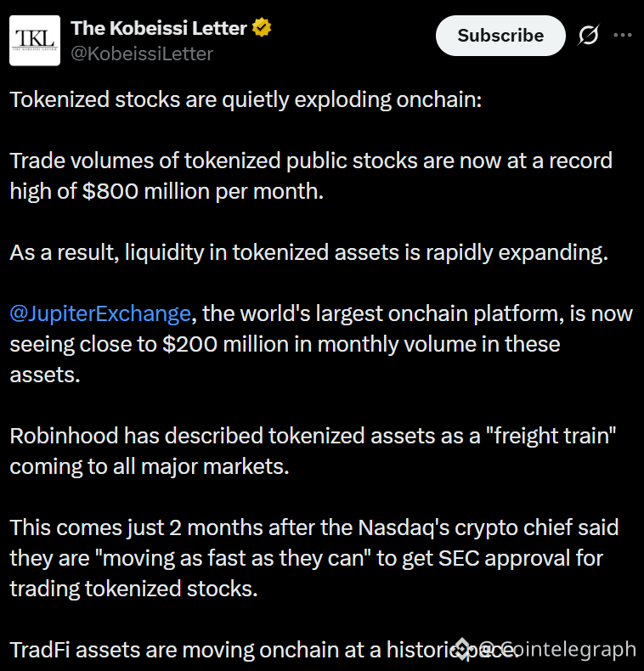Click the 'Tokenized stocks are quietly exploding' line
Screen dimensions: 644x671
[x=246, y=99]
